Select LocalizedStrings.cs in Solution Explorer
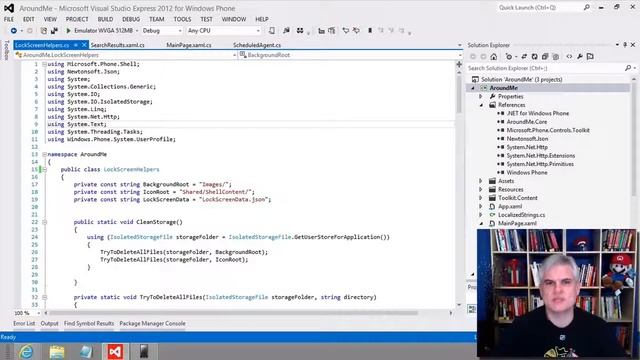The height and width of the screenshot is (360, 640). point(521,215)
